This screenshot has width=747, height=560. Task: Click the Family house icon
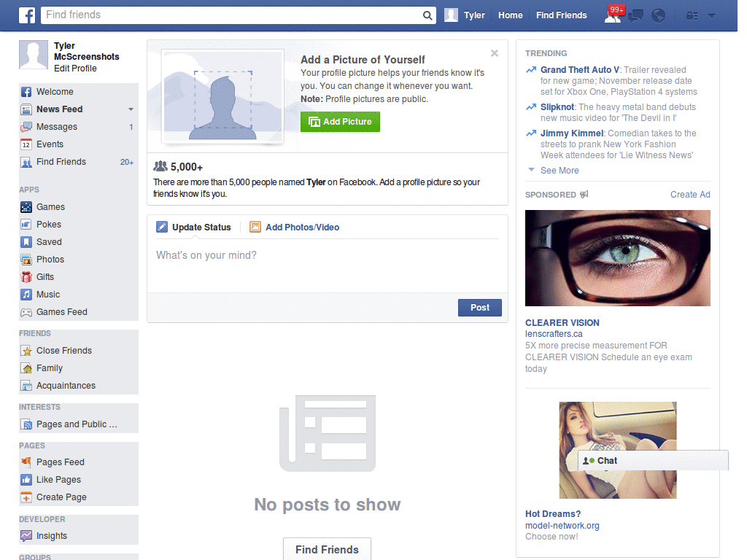(26, 368)
